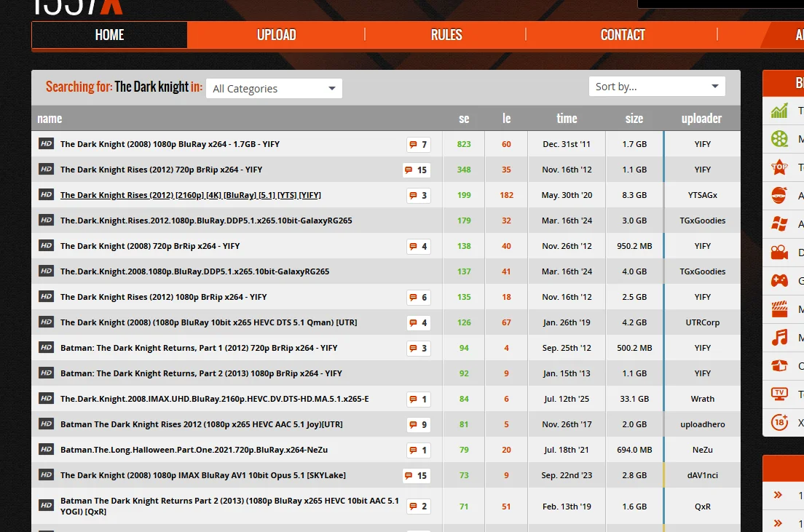Select the open box icon in sidebar
The image size is (804, 532).
click(x=779, y=365)
